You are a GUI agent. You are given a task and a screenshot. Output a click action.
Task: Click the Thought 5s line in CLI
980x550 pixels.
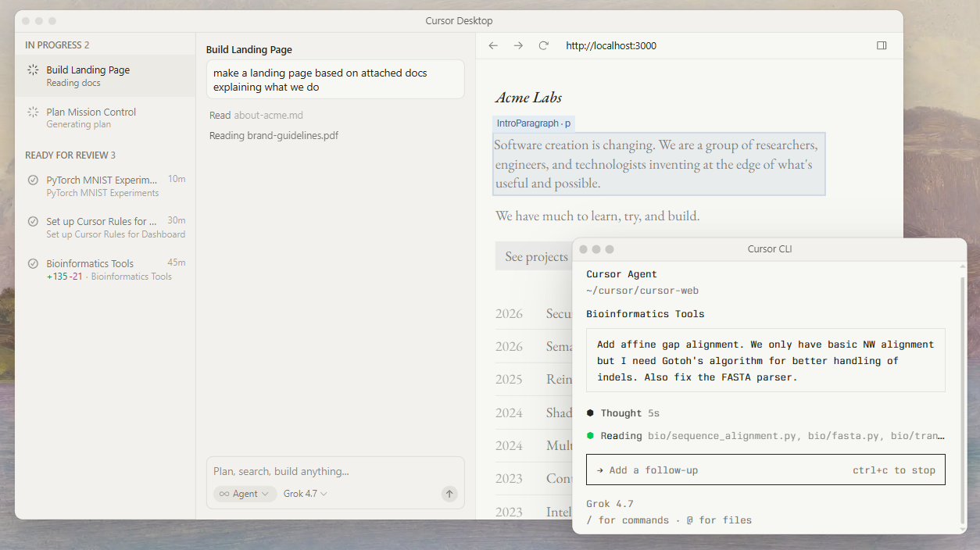tap(623, 412)
